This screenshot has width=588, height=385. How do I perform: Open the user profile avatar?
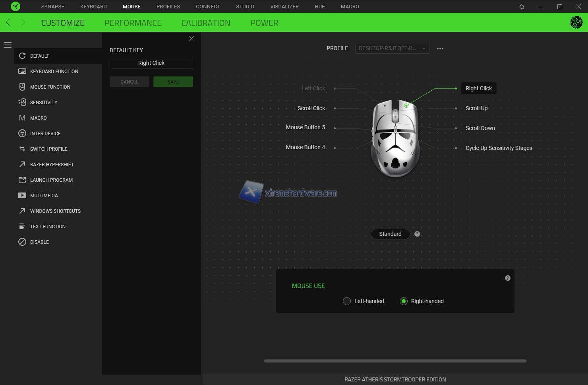click(576, 22)
